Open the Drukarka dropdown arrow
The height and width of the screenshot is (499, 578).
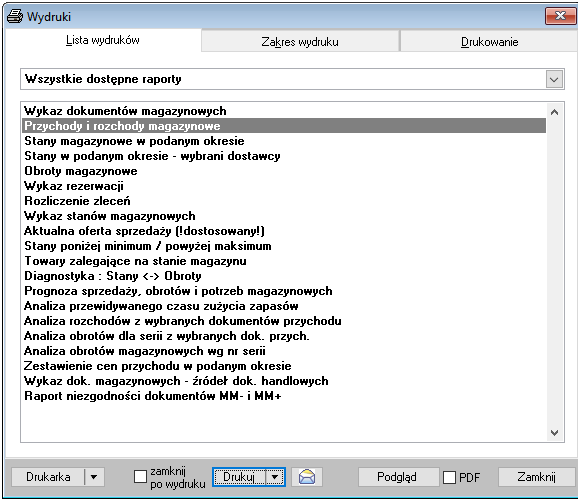click(94, 477)
